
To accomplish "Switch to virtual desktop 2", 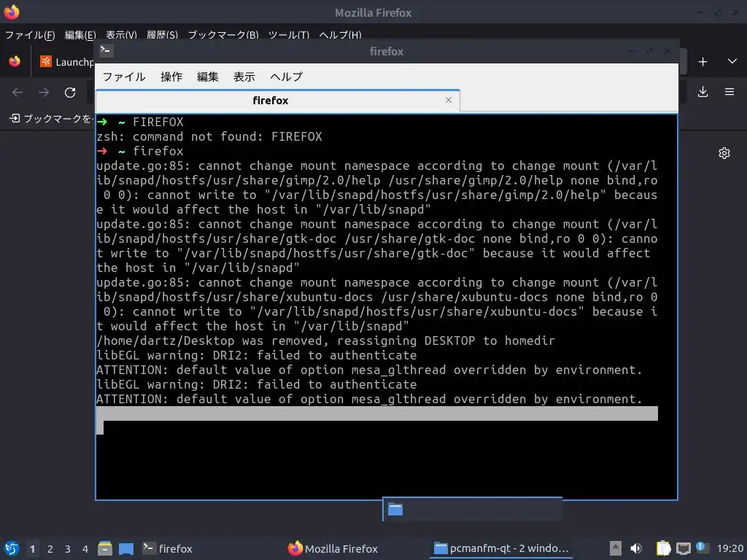I will 50,549.
